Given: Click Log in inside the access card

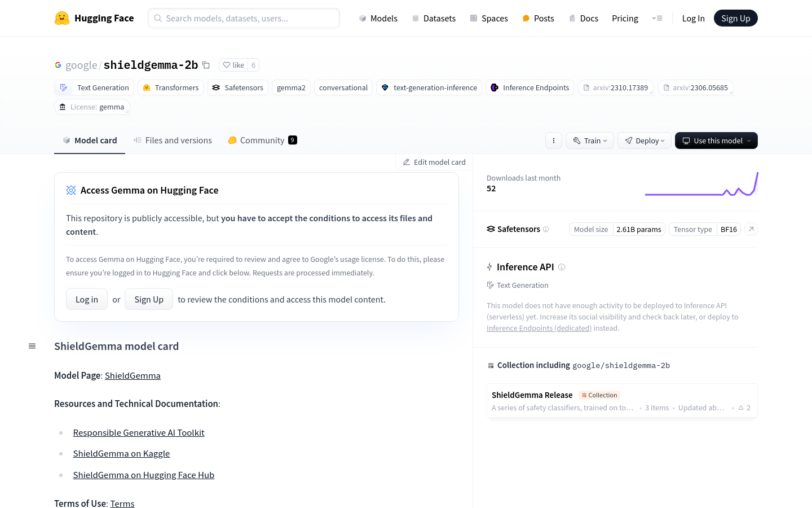Looking at the screenshot, I should click(x=87, y=299).
